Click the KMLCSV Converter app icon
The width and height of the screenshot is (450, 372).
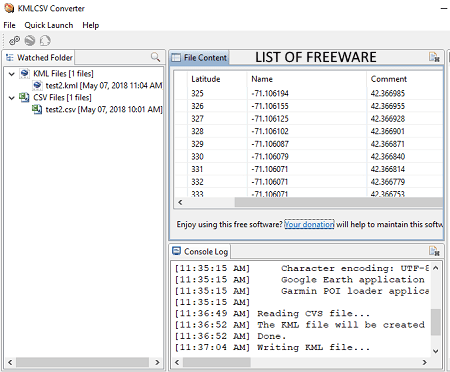coord(9,8)
